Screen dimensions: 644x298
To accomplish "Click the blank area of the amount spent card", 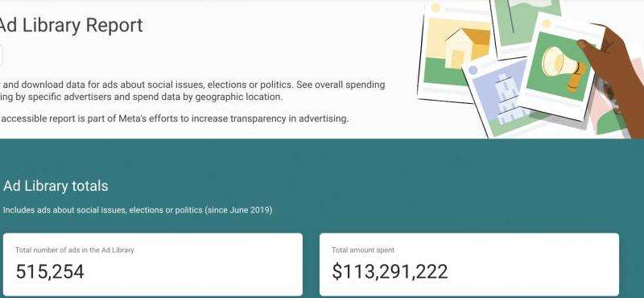I will pyautogui.click(x=534, y=265).
